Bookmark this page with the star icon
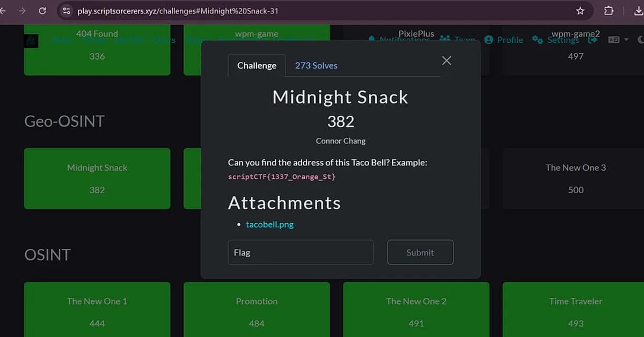 (x=580, y=11)
